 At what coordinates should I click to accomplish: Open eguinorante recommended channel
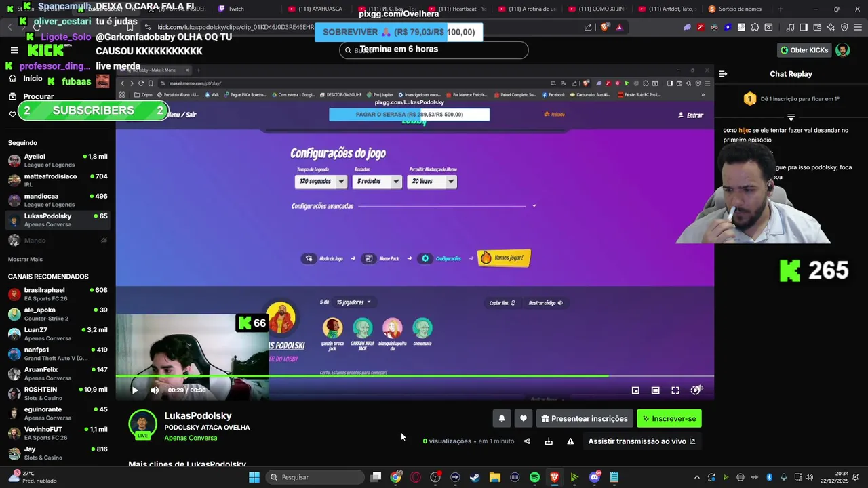(58, 413)
